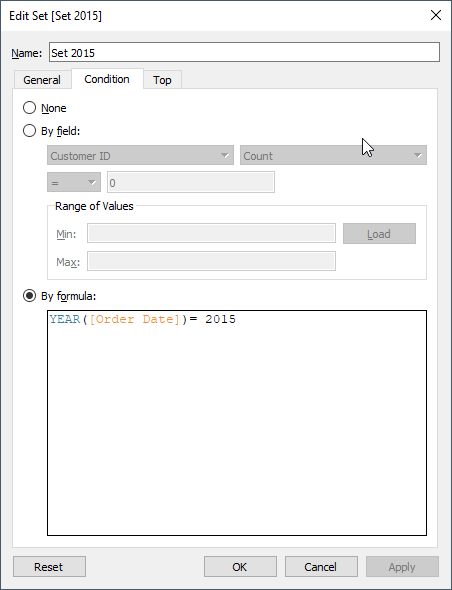The width and height of the screenshot is (452, 590).
Task: Open the equals operator dropdown
Action: point(74,183)
